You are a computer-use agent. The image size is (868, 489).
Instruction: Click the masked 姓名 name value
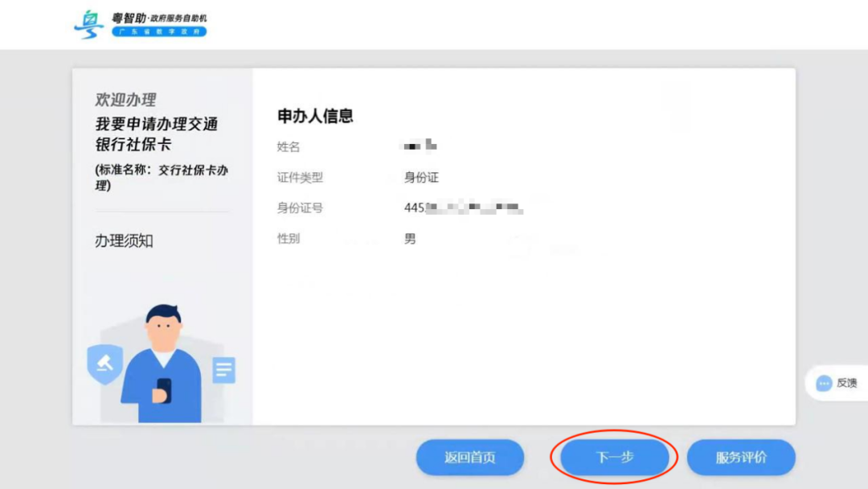[x=420, y=146]
